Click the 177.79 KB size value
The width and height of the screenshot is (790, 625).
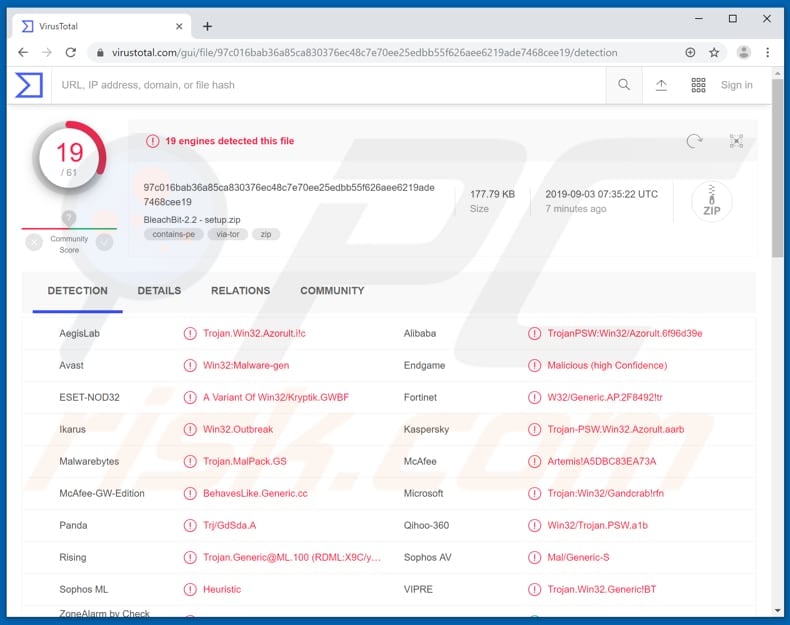click(x=492, y=194)
